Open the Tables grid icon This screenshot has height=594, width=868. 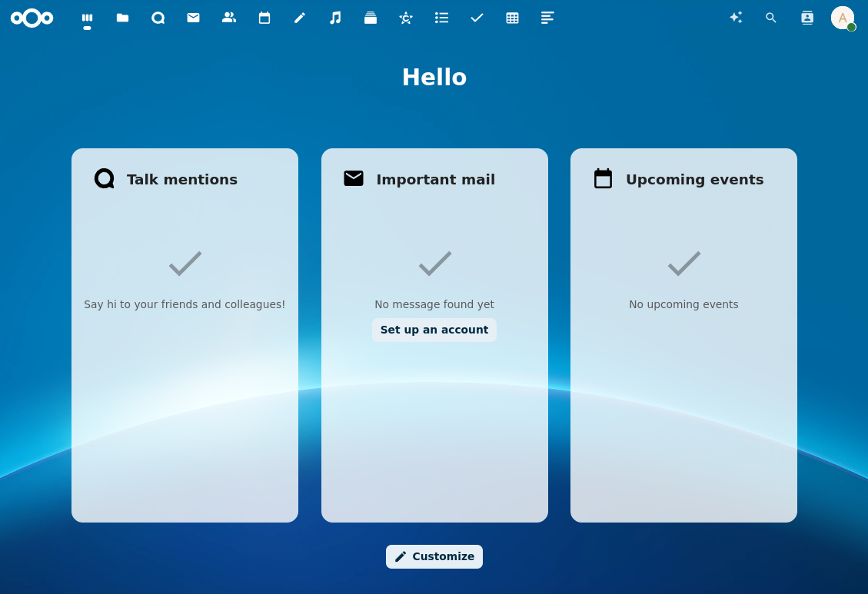512,18
